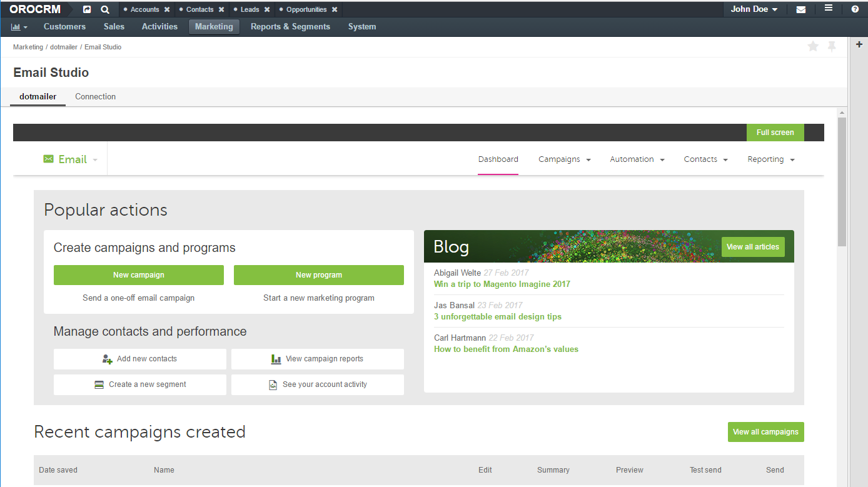This screenshot has width=868, height=487.
Task: Click the Marketing breadcrumb text
Action: pos(28,48)
